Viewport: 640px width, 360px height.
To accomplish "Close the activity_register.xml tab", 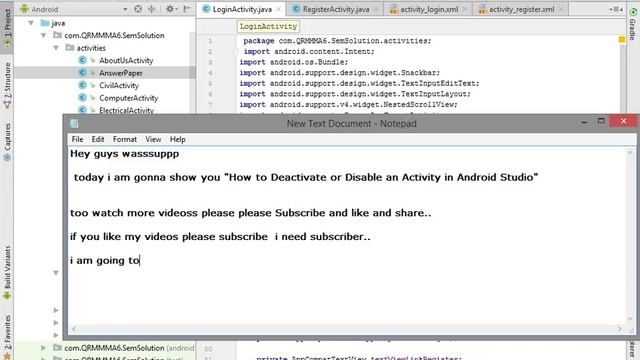I will [x=561, y=9].
